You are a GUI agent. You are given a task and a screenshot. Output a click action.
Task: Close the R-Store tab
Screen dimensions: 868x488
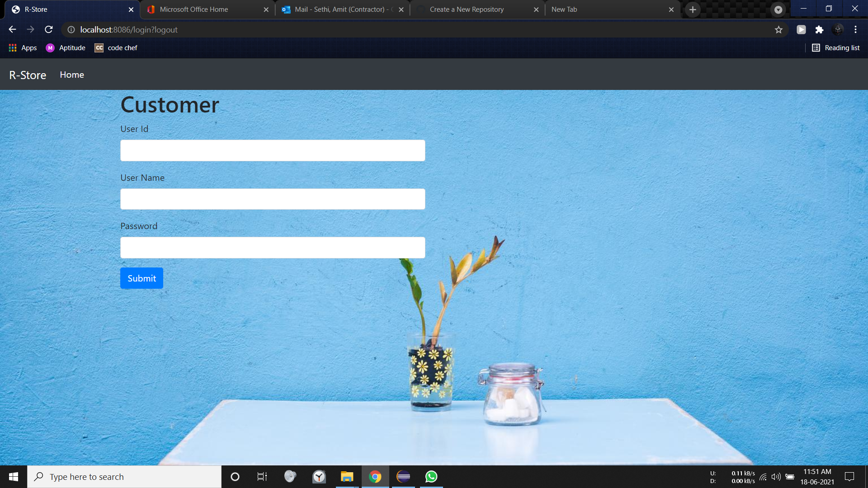(131, 9)
